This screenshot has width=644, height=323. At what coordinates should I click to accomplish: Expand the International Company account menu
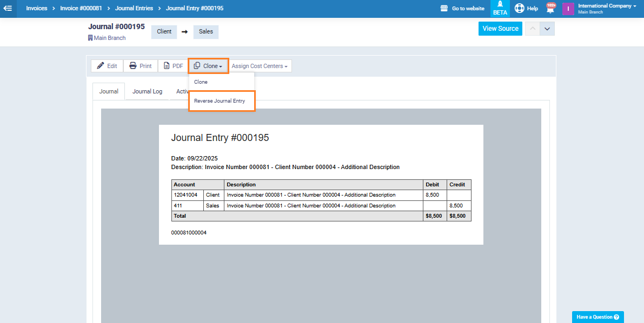tap(607, 6)
